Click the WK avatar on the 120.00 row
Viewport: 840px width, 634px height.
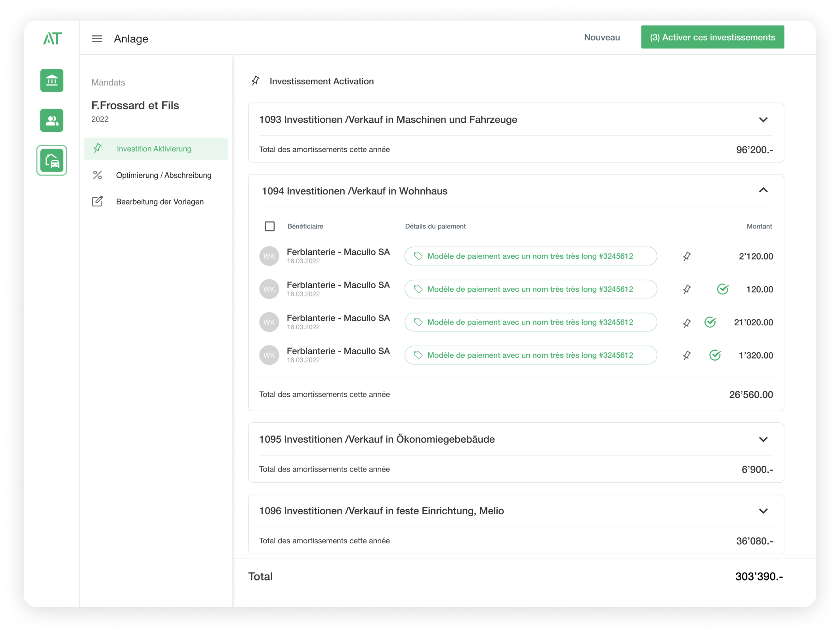point(269,289)
